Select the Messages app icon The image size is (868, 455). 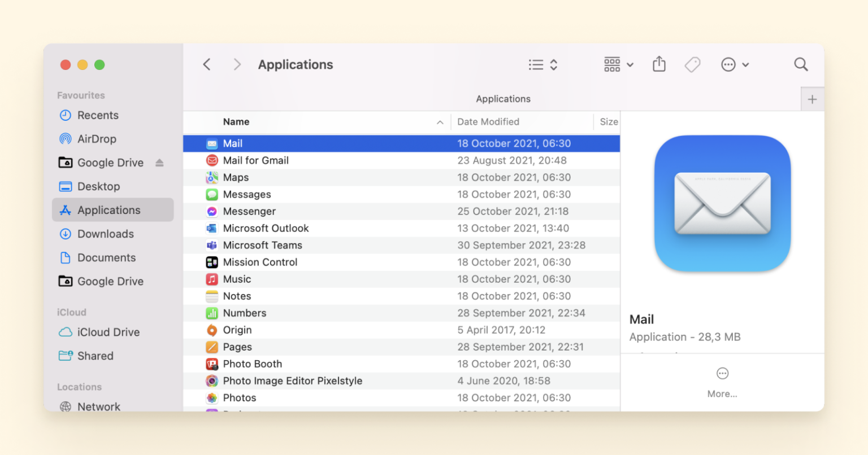[x=212, y=194]
